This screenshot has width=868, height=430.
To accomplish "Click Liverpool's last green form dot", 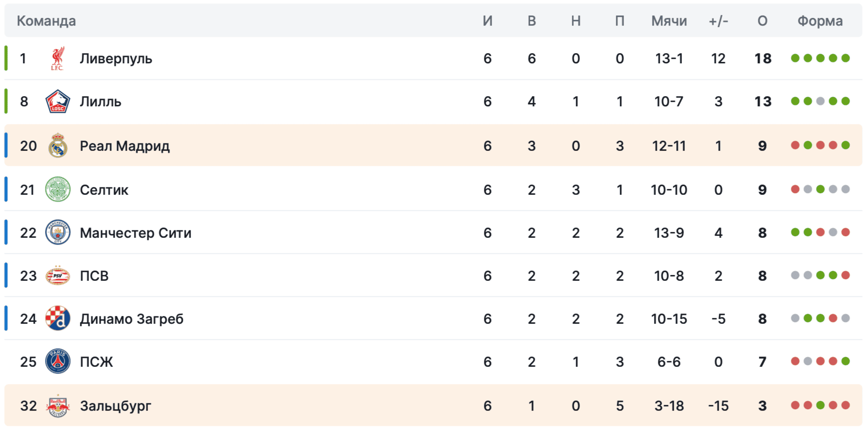I will tap(845, 58).
